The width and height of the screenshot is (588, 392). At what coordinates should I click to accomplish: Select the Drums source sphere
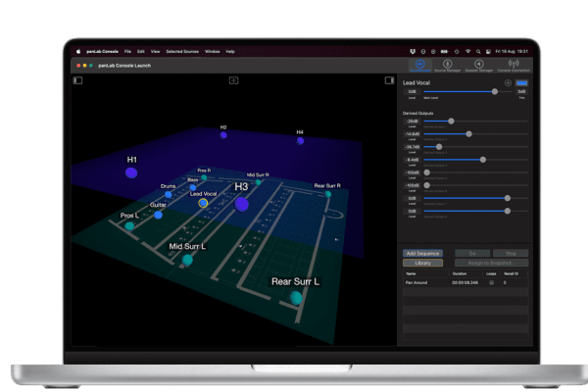coord(168,194)
